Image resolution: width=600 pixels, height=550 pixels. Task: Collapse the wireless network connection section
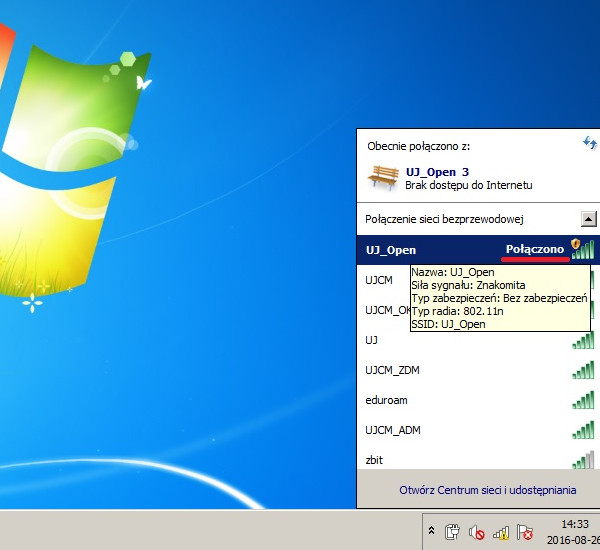pyautogui.click(x=589, y=219)
